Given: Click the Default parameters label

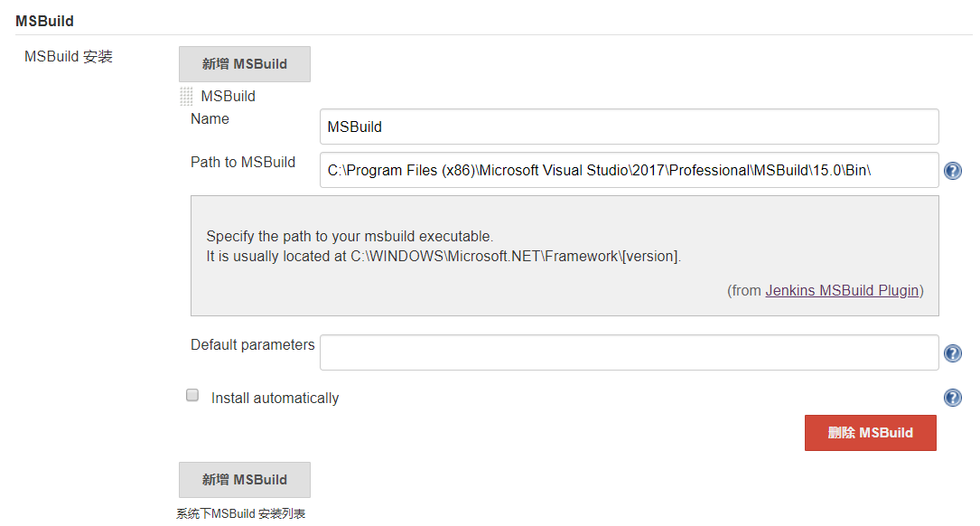Looking at the screenshot, I should point(252,345).
